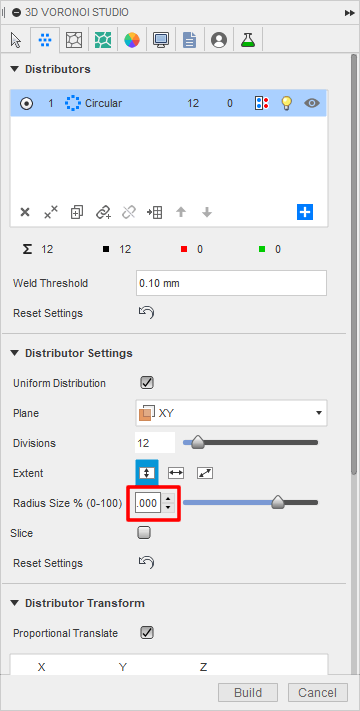The width and height of the screenshot is (360, 711).
Task: Enable the Slice checkbox
Action: tap(144, 533)
